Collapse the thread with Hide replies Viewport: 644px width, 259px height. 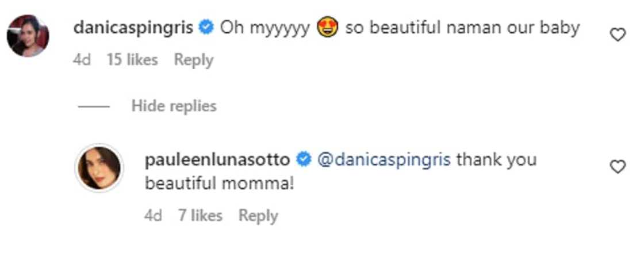point(174,106)
